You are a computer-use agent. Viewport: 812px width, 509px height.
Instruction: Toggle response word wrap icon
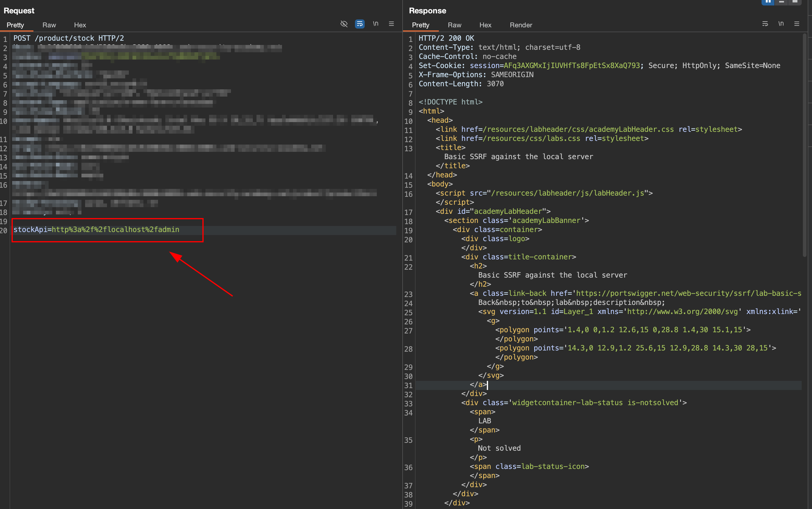pos(765,24)
